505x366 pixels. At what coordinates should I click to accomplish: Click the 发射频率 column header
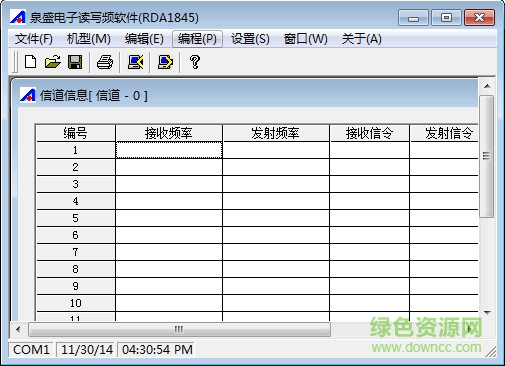[276, 133]
